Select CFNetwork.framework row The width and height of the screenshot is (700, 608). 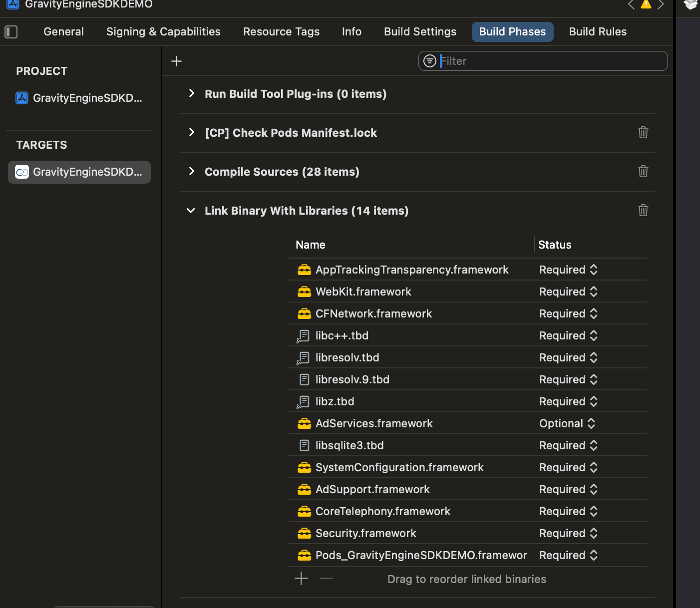[467, 314]
